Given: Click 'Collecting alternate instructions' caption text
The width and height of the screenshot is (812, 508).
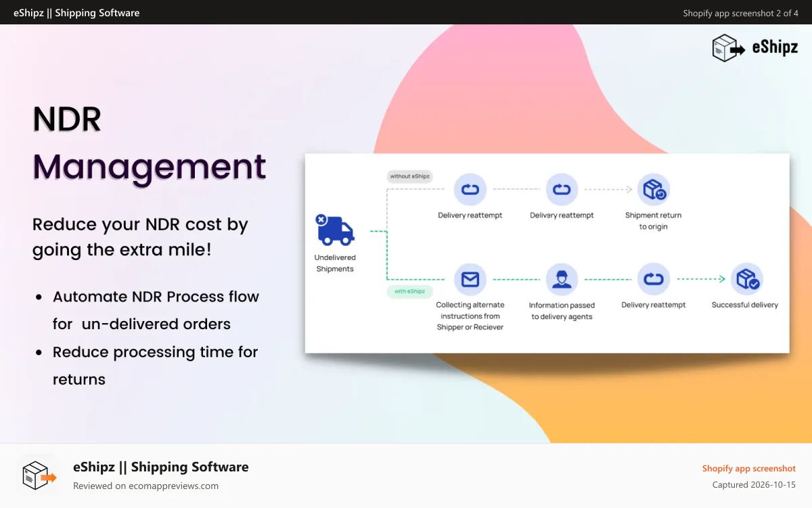Looking at the screenshot, I should coord(470,316).
